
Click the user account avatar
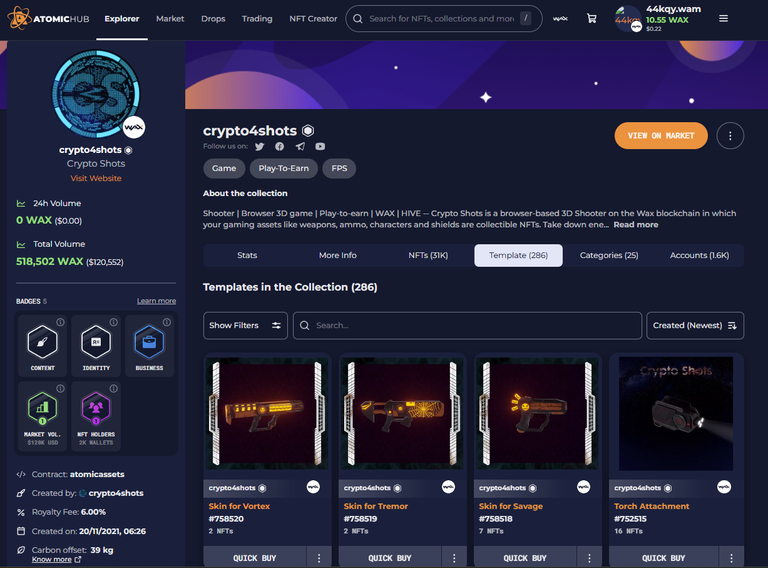point(628,19)
